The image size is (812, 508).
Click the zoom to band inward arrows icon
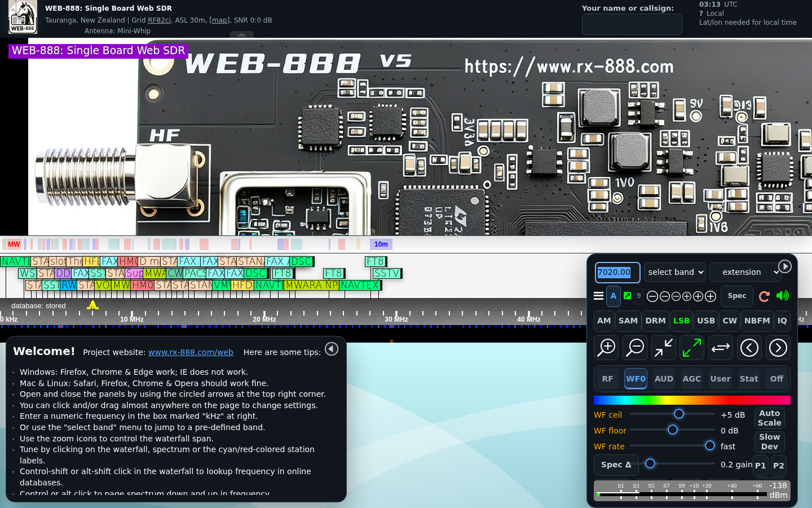tap(664, 348)
